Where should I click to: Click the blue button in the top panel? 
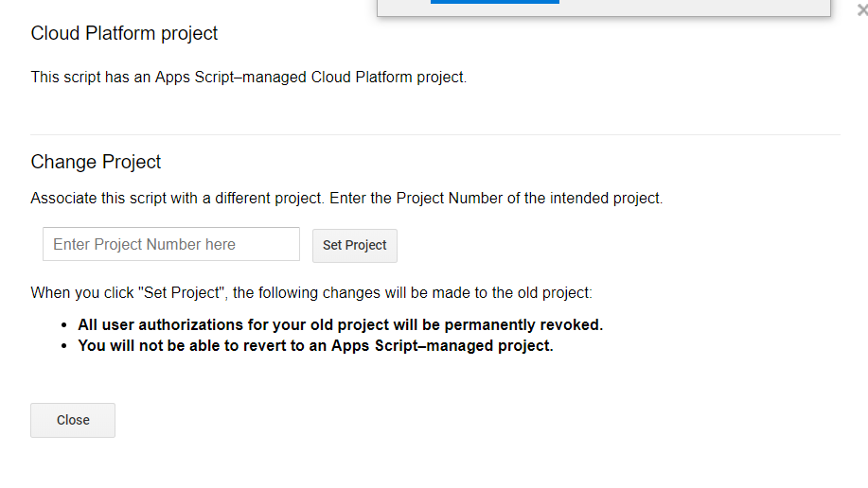(x=494, y=2)
